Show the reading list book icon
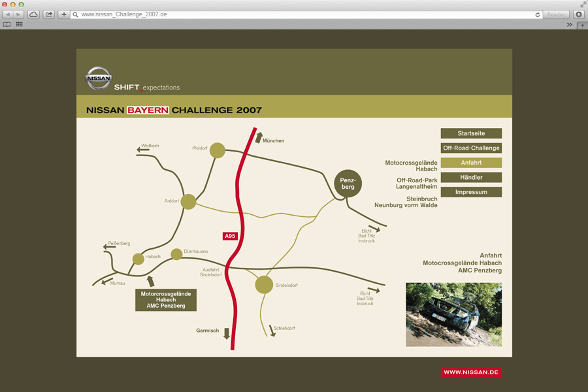 pyautogui.click(x=7, y=24)
